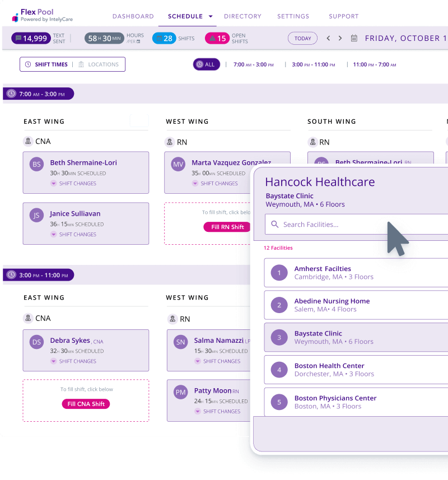Click the text sent message badge
448x480 pixels.
point(31,39)
